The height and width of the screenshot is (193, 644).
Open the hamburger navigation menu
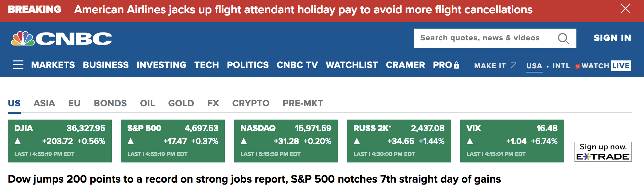(x=18, y=65)
